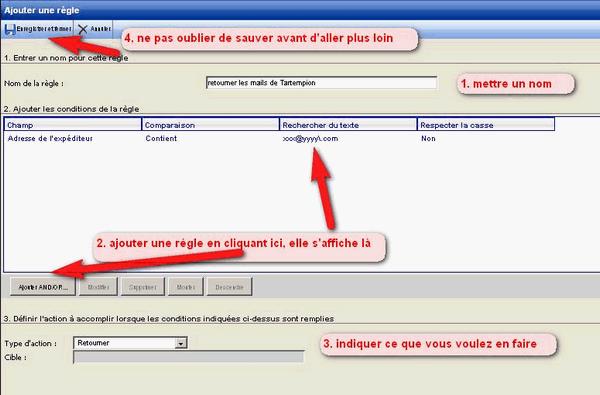Click the rule name input field
This screenshot has height=395, width=600.
coord(321,83)
